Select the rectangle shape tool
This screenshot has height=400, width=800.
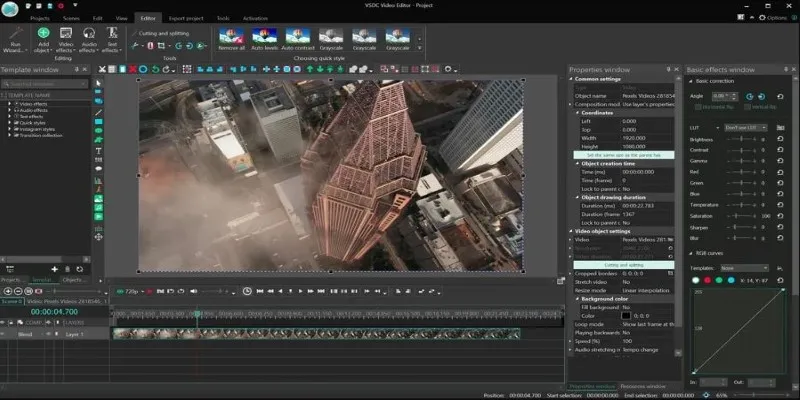[98, 122]
